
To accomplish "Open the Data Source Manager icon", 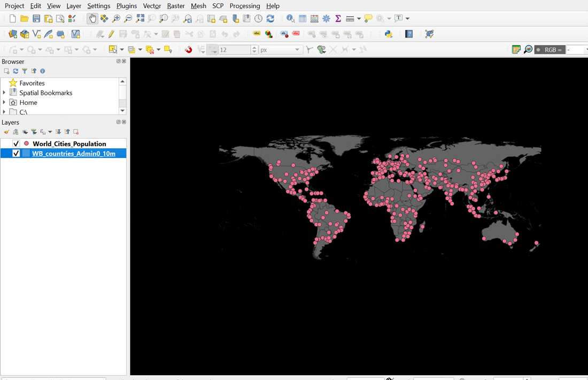I will point(13,34).
